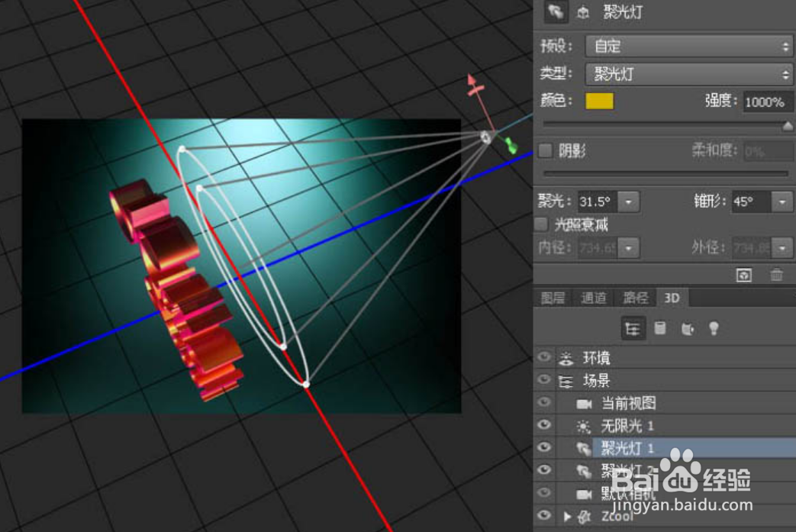The image size is (796, 532).
Task: Filter 3D panel by lights bulb icon
Action: [x=714, y=328]
